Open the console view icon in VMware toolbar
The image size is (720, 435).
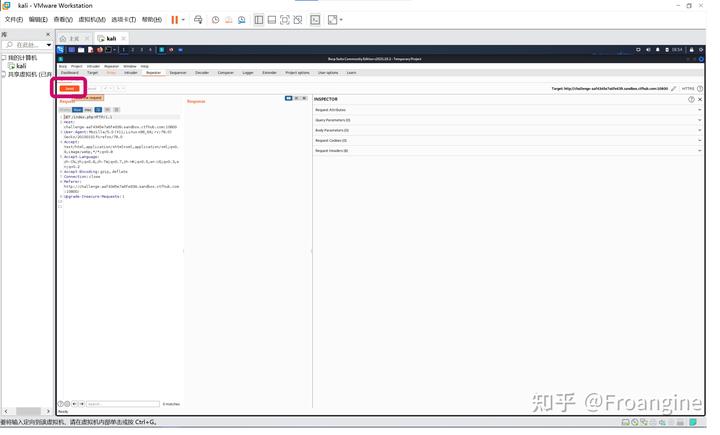pyautogui.click(x=315, y=20)
